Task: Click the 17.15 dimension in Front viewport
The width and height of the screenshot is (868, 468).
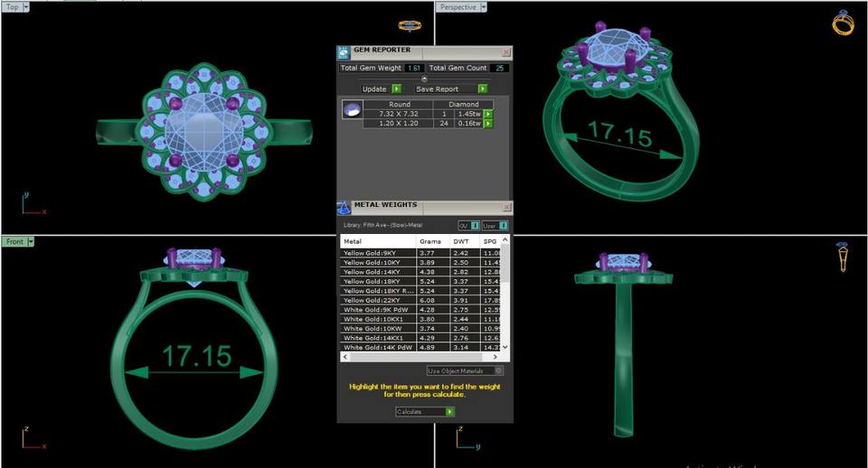Action: [x=196, y=356]
